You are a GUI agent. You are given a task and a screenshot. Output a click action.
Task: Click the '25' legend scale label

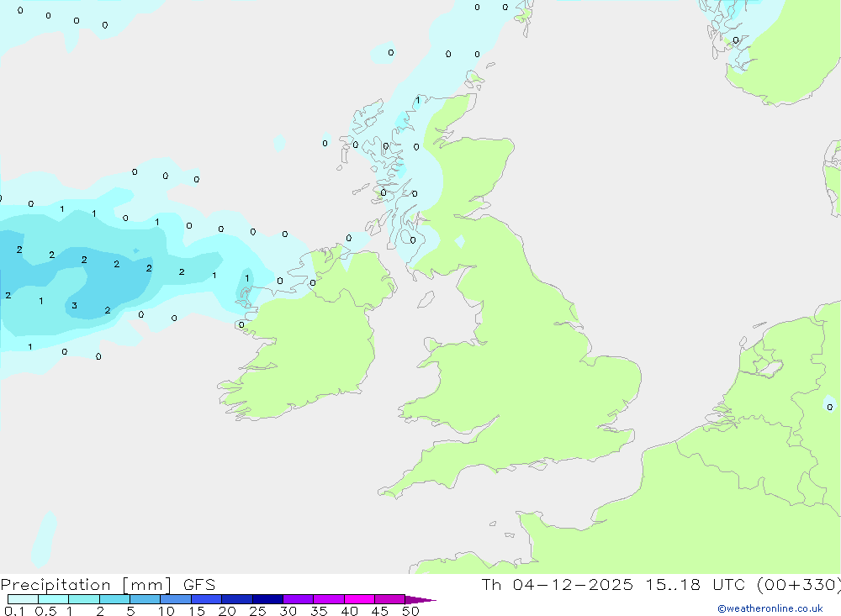point(257,611)
